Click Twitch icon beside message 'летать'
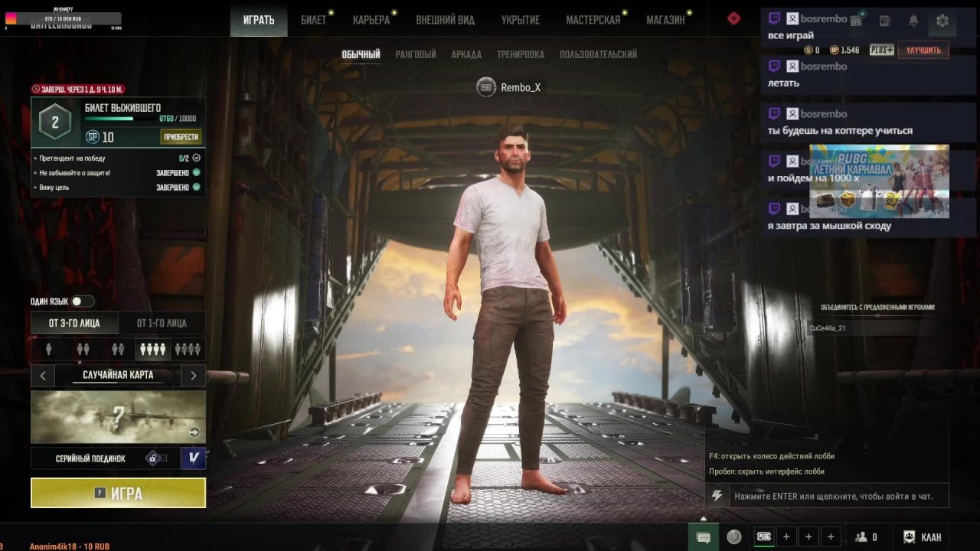Viewport: 980px width, 551px height. point(774,67)
